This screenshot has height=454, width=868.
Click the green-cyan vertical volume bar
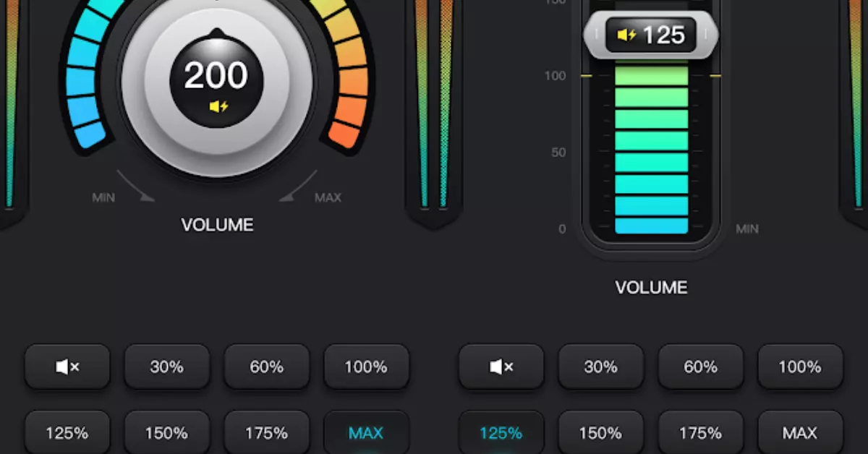click(x=651, y=148)
